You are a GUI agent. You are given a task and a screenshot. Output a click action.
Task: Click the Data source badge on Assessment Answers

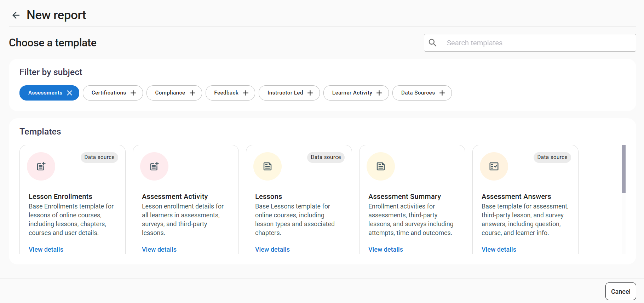pyautogui.click(x=552, y=157)
